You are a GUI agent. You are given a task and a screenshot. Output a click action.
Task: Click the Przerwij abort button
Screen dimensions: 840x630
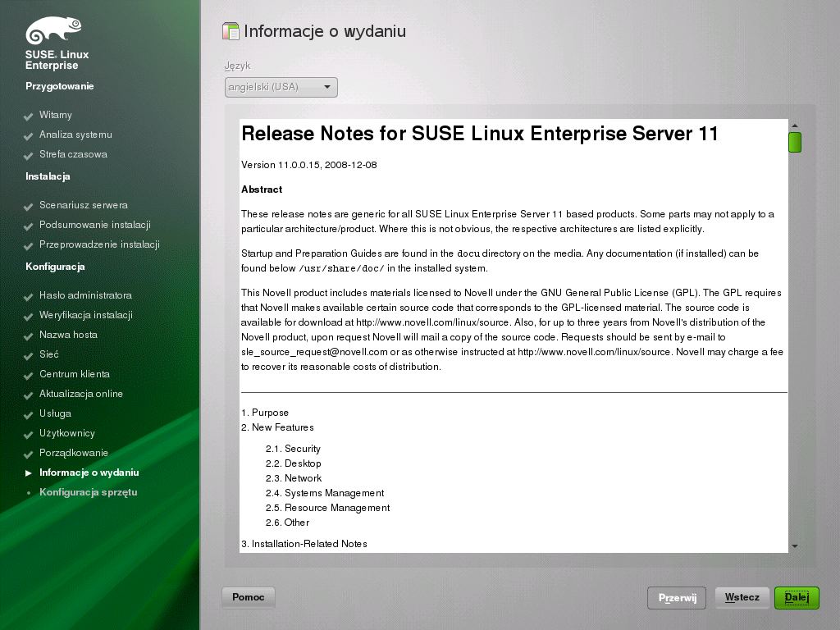pos(677,598)
